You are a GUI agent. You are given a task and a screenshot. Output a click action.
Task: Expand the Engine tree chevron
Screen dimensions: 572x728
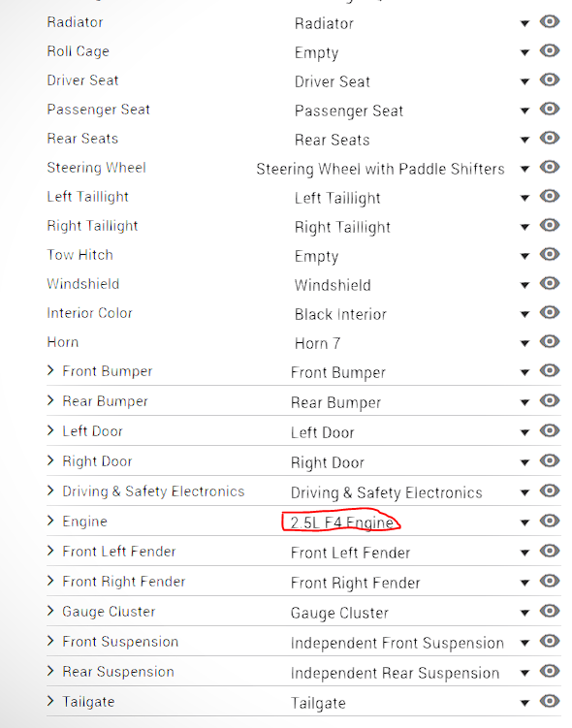[50, 521]
